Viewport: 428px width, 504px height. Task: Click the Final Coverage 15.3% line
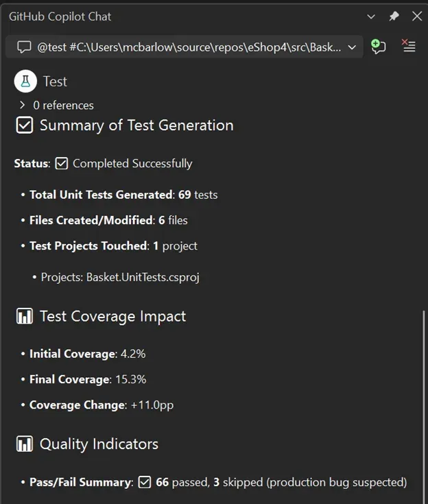coord(87,379)
